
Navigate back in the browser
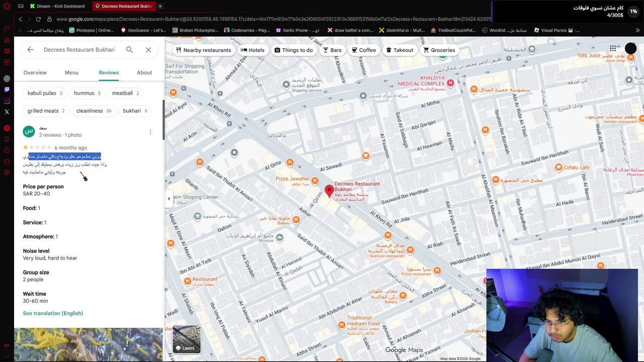point(20,19)
